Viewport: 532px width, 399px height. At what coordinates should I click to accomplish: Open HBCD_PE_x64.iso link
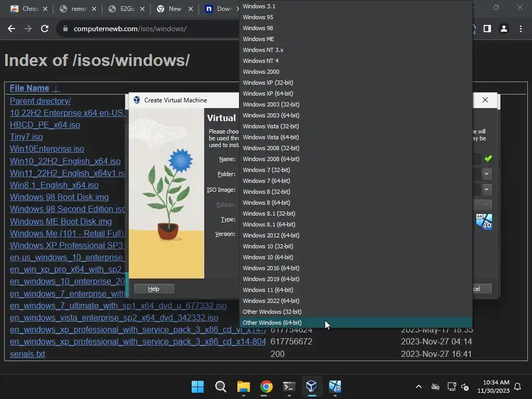[x=45, y=125]
